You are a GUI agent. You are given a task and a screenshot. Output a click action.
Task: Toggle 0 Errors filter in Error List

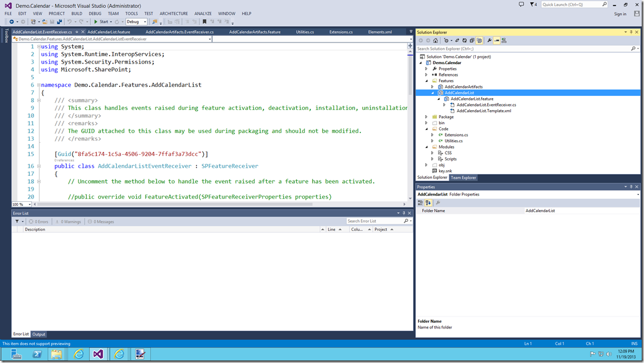coord(39,221)
